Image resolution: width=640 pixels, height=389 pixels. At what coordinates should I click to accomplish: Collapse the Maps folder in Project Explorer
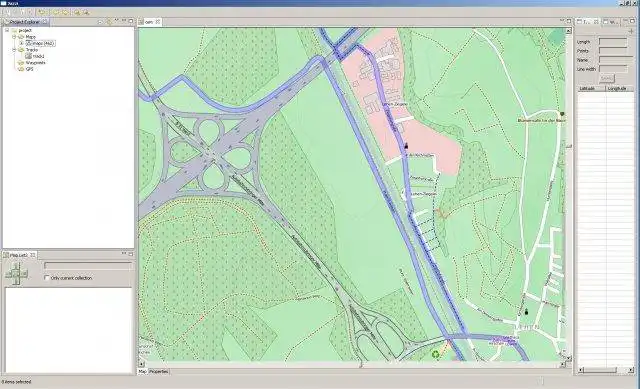point(13,37)
